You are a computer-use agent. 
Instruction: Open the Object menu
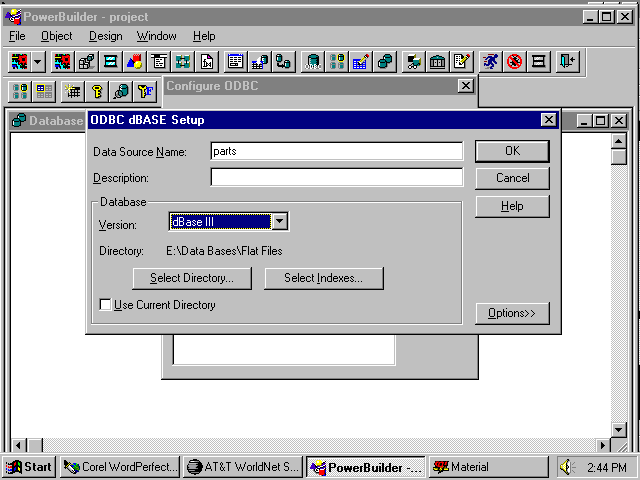(57, 36)
